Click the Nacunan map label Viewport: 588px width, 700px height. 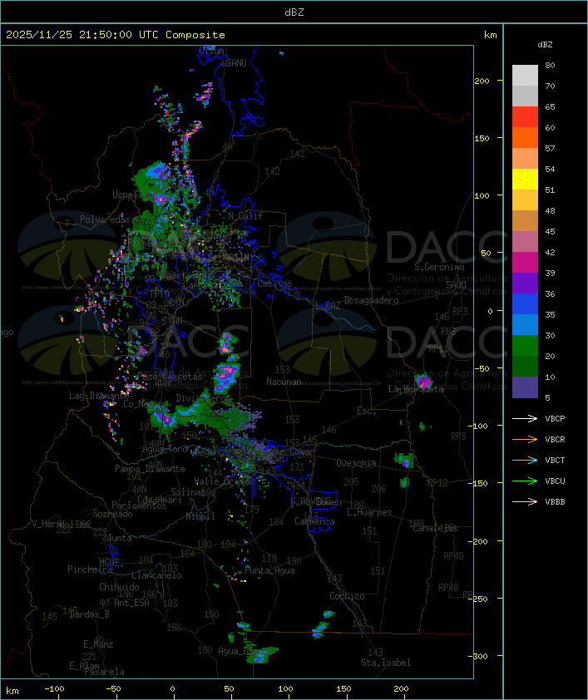coord(284,382)
